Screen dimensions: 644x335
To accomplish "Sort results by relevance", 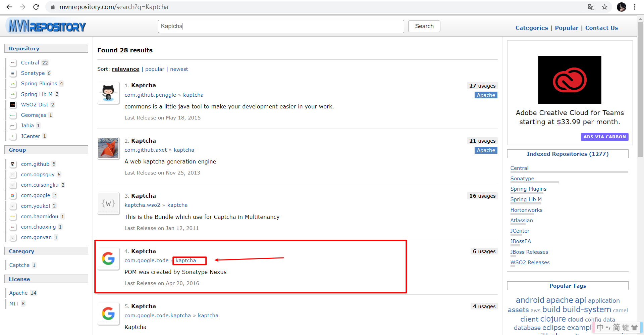I will pos(125,69).
